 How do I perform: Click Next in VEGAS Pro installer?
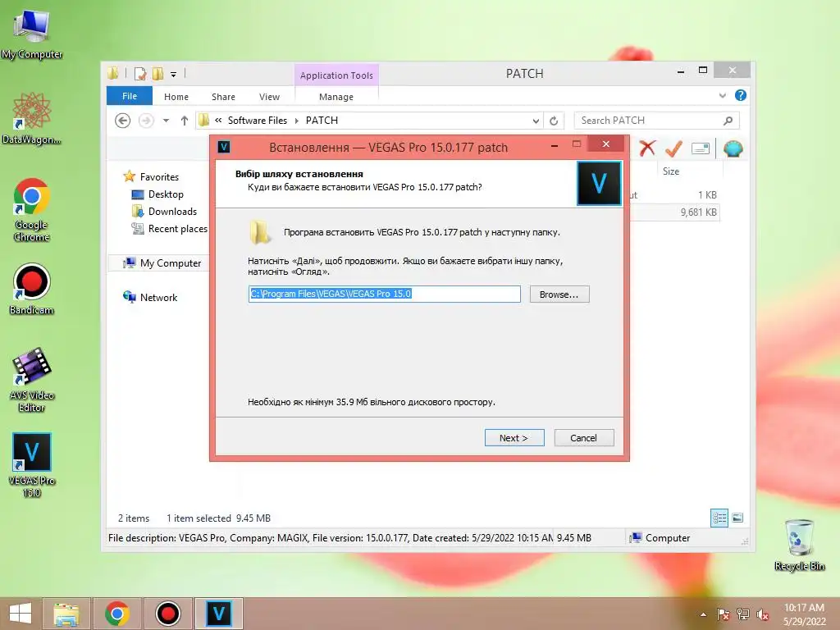point(514,438)
